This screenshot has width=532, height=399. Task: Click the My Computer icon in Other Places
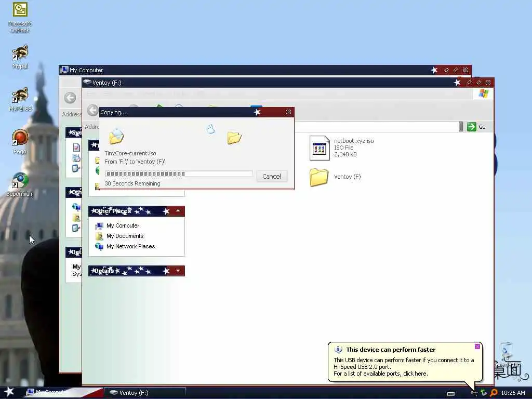99,225
